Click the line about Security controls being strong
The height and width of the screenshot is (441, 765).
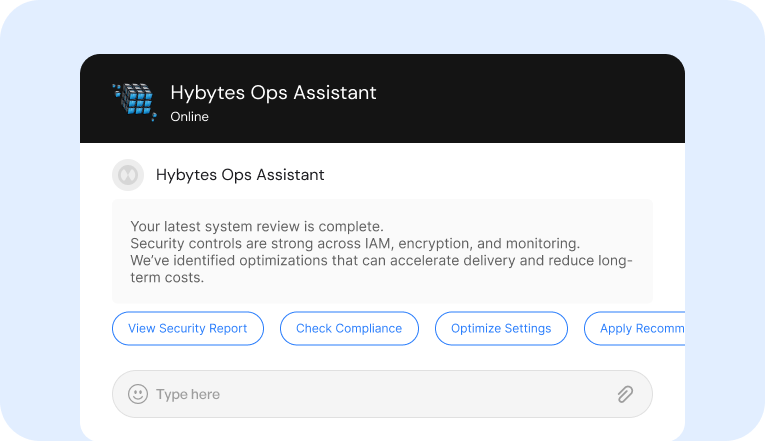tap(355, 244)
